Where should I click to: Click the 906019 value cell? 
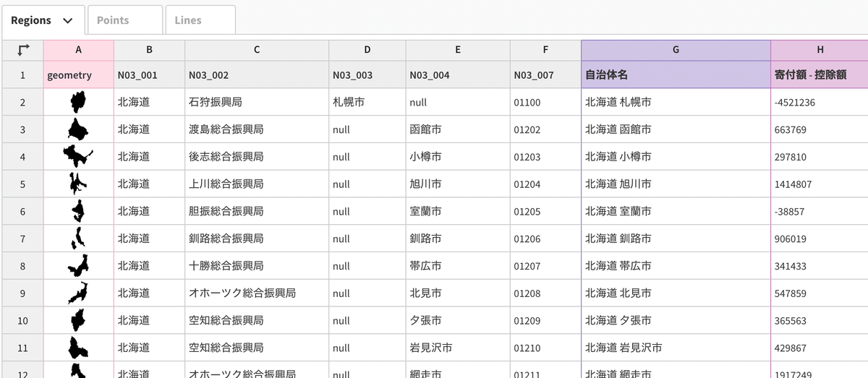point(820,238)
